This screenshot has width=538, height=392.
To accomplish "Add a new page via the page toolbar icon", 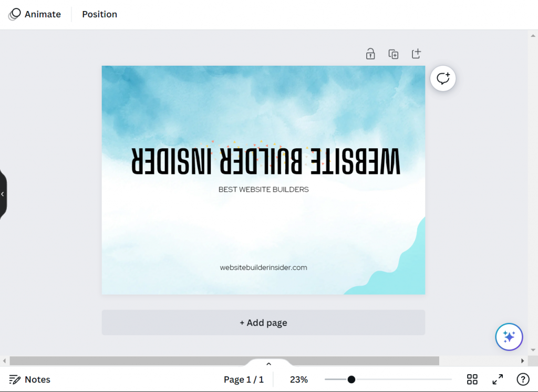I will pos(416,54).
